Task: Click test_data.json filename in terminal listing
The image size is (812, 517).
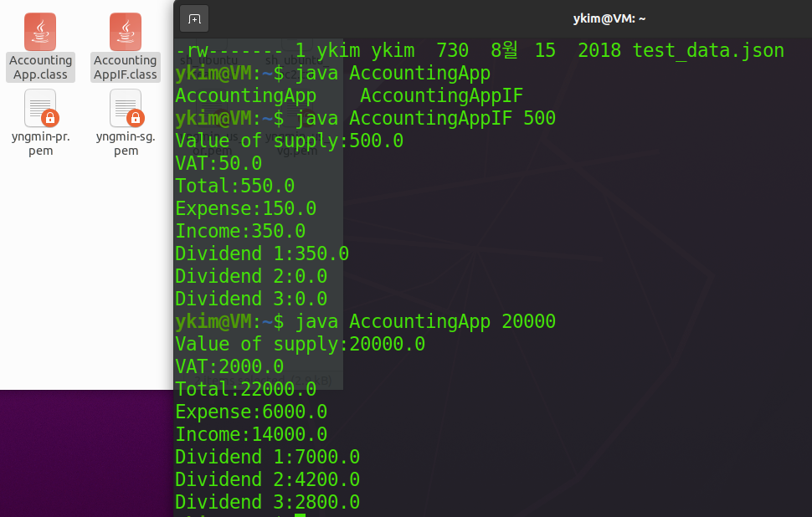Action: tap(708, 51)
